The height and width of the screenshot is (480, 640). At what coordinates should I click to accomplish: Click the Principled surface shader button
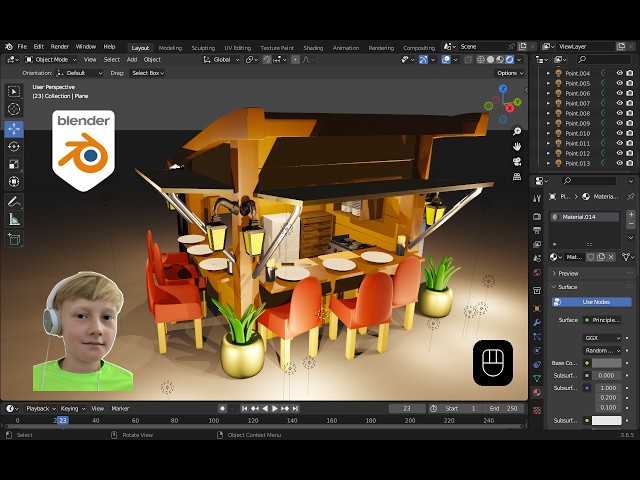[602, 320]
